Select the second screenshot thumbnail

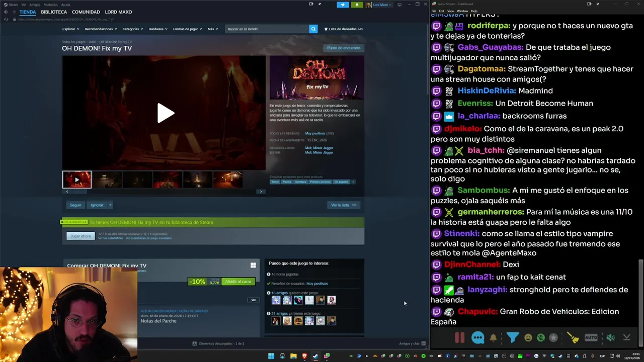pos(107,179)
